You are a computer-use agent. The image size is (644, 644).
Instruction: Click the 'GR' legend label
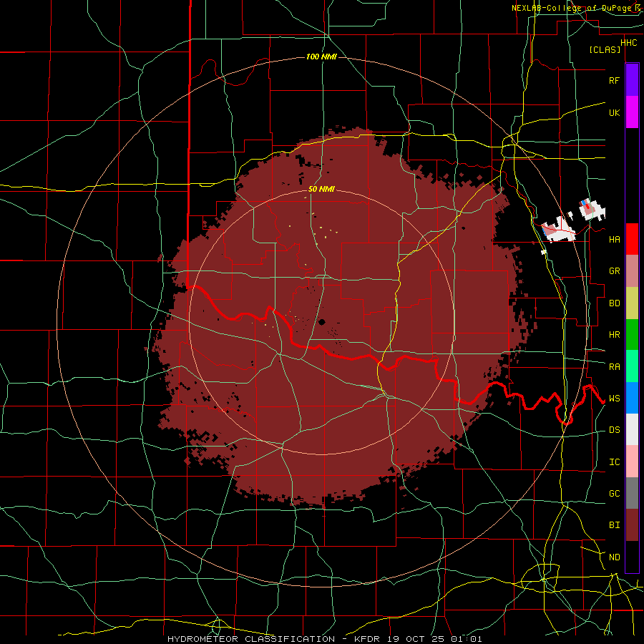pyautogui.click(x=614, y=271)
